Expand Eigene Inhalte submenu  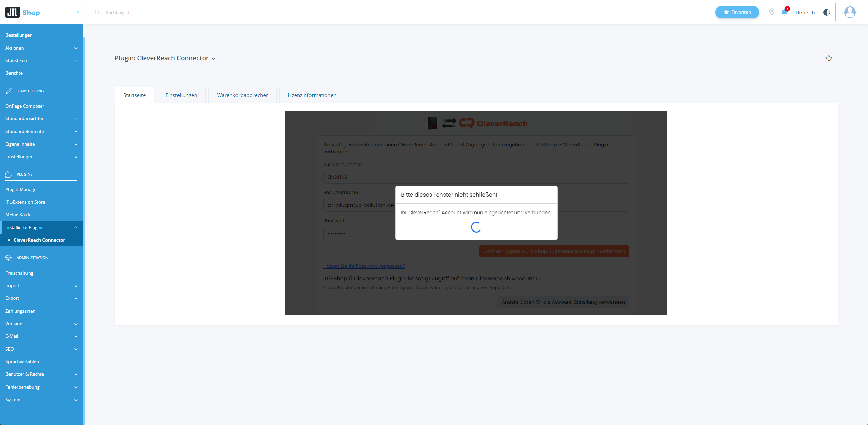41,144
